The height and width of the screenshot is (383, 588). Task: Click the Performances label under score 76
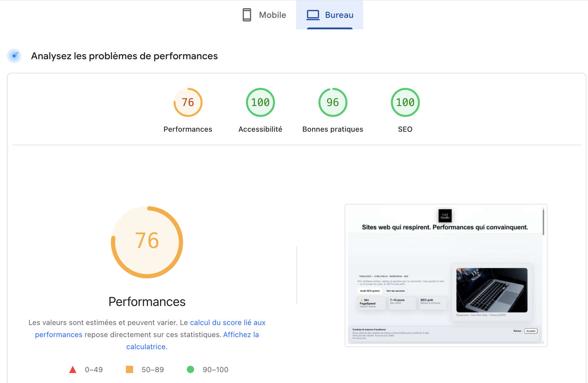coord(188,129)
